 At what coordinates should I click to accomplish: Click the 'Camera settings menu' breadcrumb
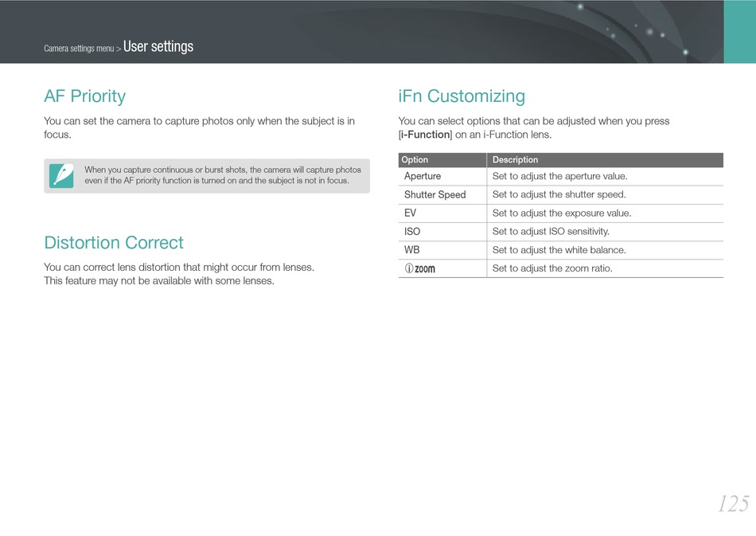click(79, 49)
